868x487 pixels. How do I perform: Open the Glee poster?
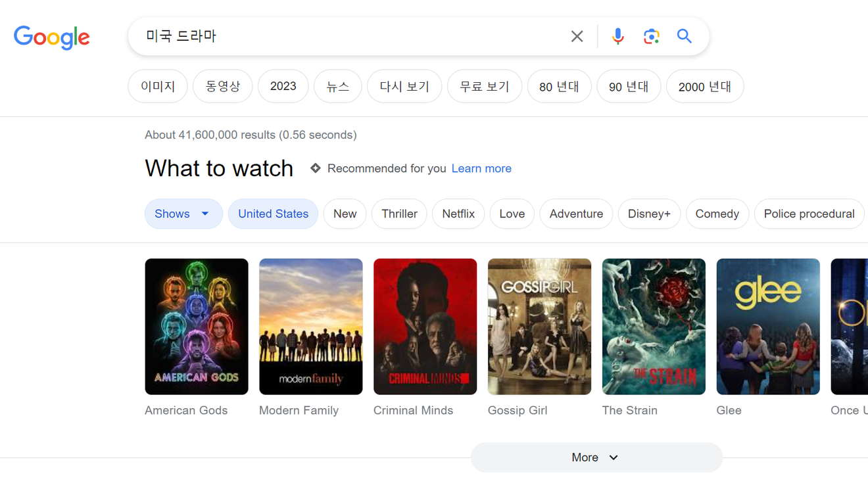click(x=768, y=327)
